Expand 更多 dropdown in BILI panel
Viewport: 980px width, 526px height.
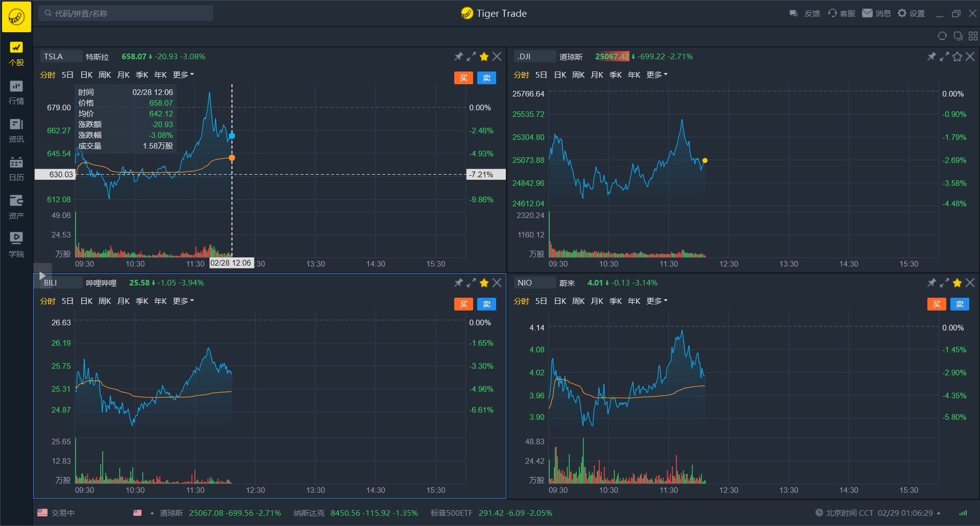[183, 301]
